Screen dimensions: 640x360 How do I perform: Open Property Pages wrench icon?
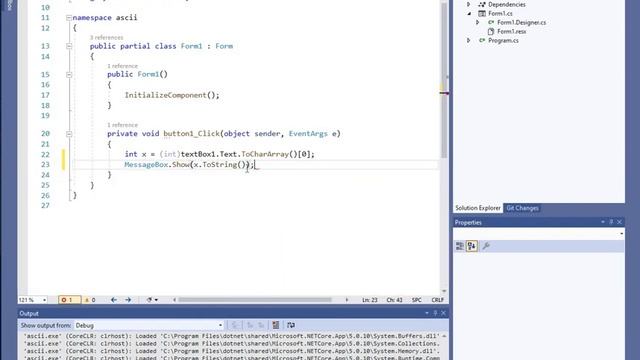pyautogui.click(x=486, y=246)
